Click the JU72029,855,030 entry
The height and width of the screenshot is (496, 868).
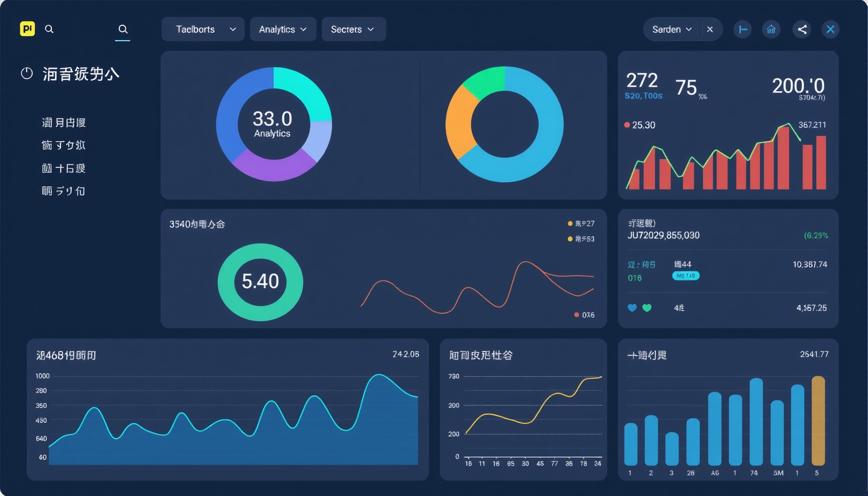click(x=663, y=235)
